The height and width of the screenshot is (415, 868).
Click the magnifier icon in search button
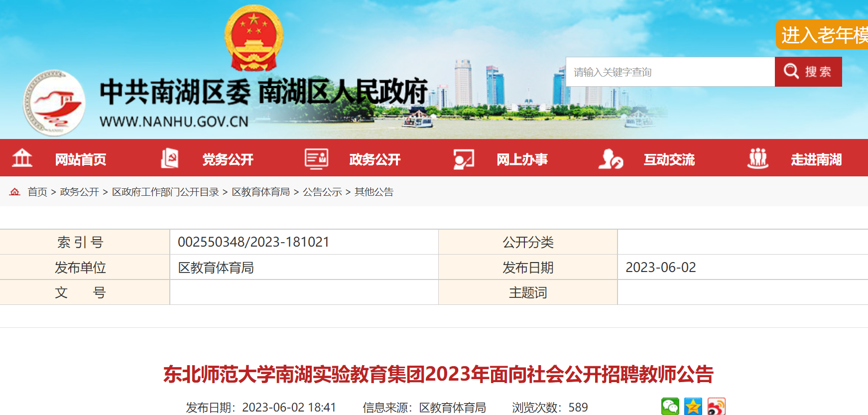(791, 71)
